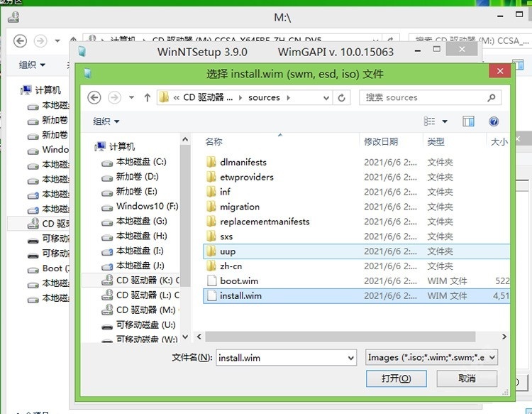Open the Images file type filter
This screenshot has width=532, height=414.
pyautogui.click(x=431, y=357)
